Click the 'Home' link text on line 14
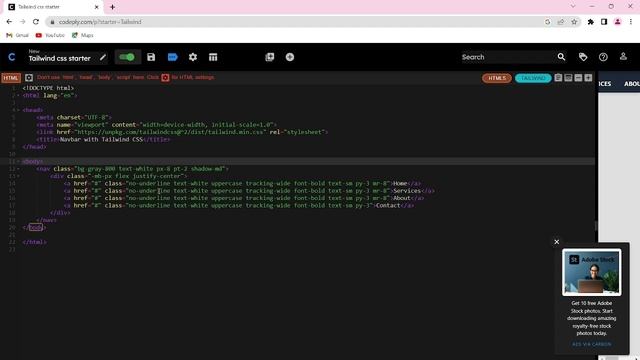 pos(400,184)
